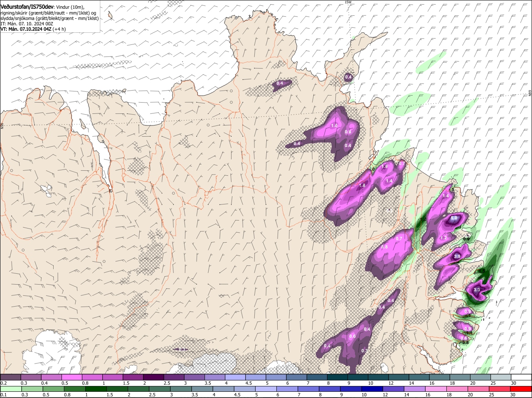Click the dark blue swatch at 10 in bottom legend
This screenshot has width=532, height=398.
point(371,389)
